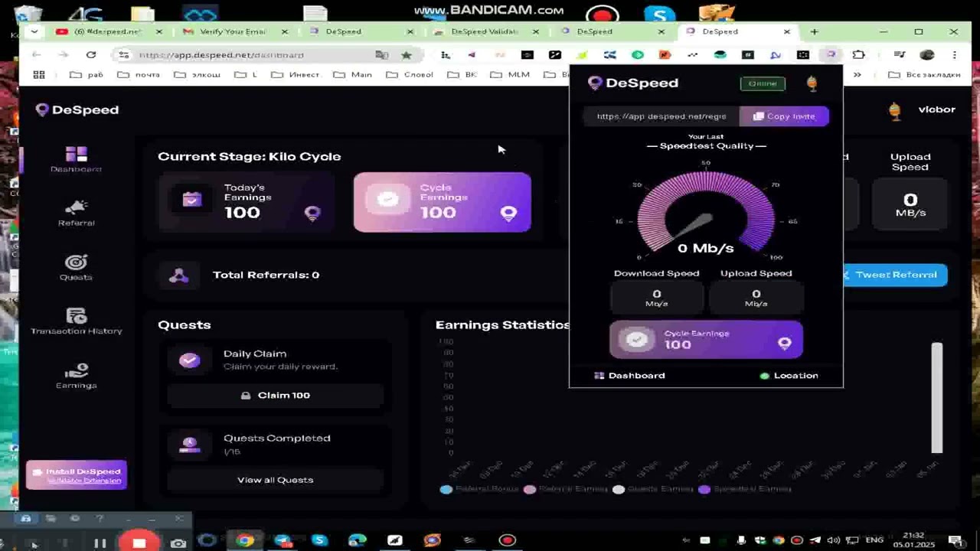980x551 pixels.
Task: Switch to the Verify Your Email tab
Action: (236, 31)
